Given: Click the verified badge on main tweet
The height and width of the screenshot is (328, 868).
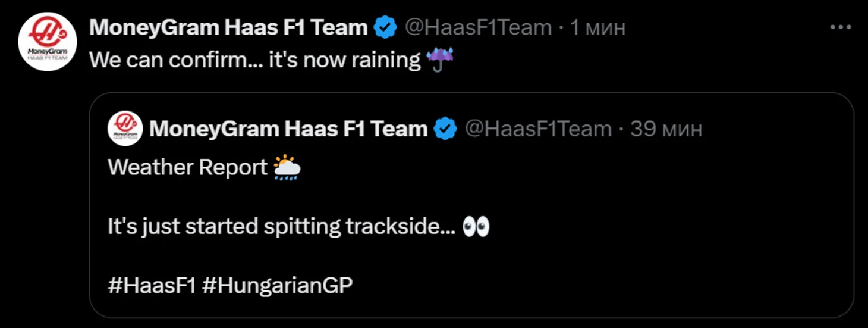Looking at the screenshot, I should pyautogui.click(x=386, y=27).
